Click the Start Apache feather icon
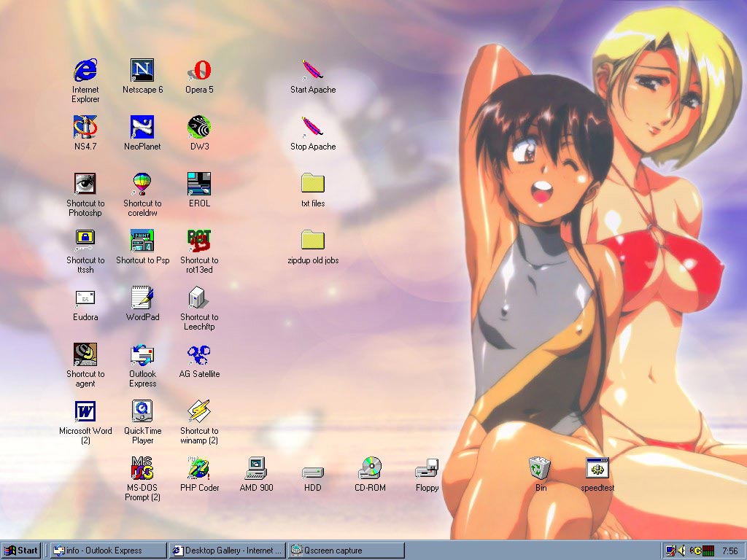The height and width of the screenshot is (560, 747). click(313, 71)
